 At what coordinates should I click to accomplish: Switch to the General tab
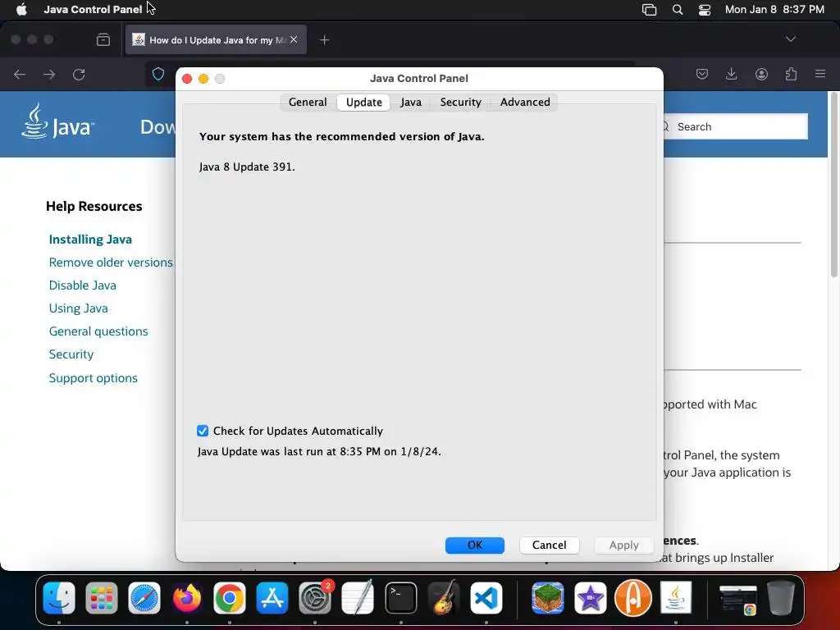308,103
